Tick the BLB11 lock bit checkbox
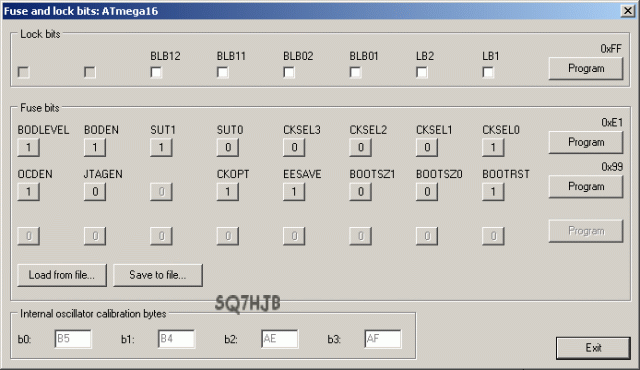 click(222, 73)
